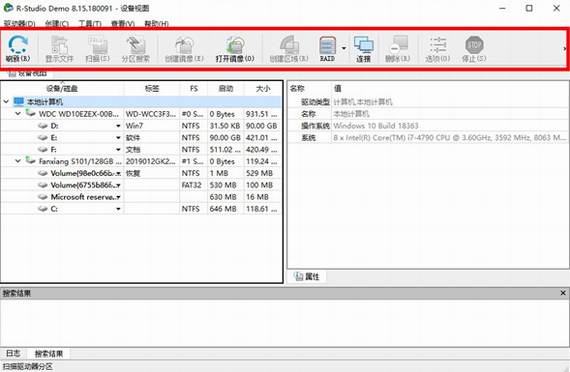
Task: Click the Remove (删除) toolbar icon
Action: 398,48
